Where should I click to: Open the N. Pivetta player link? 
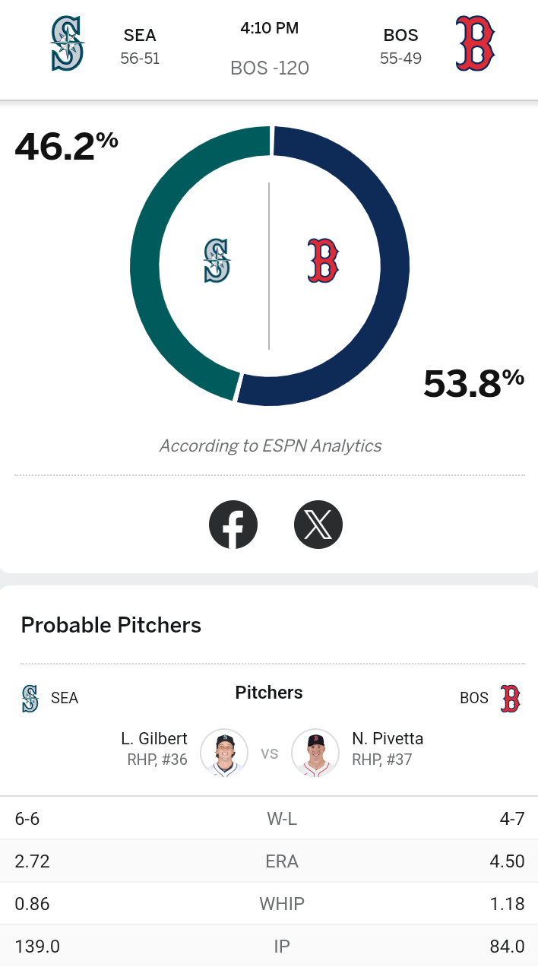point(388,738)
